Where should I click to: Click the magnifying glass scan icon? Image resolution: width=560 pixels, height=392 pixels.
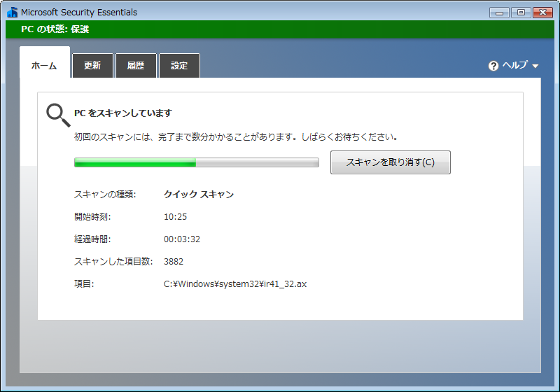[x=58, y=115]
